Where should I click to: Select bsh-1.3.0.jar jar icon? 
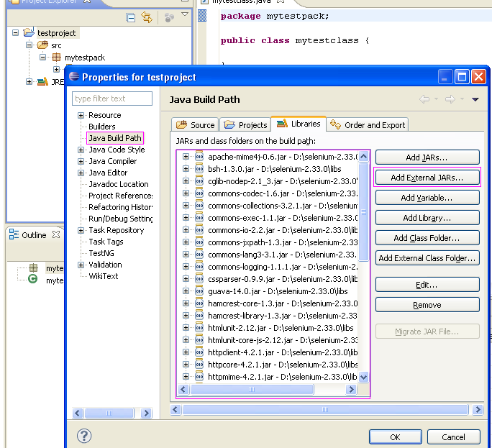tap(199, 169)
